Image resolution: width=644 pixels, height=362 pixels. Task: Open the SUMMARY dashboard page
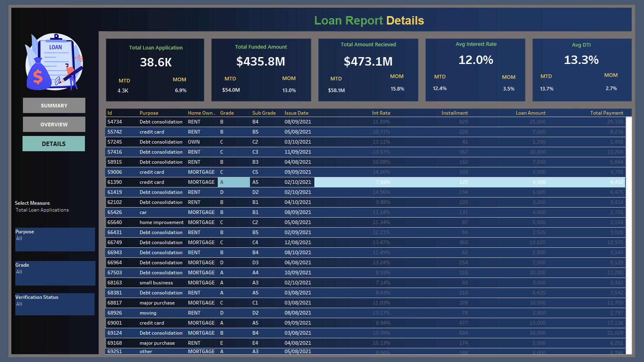pos(54,105)
